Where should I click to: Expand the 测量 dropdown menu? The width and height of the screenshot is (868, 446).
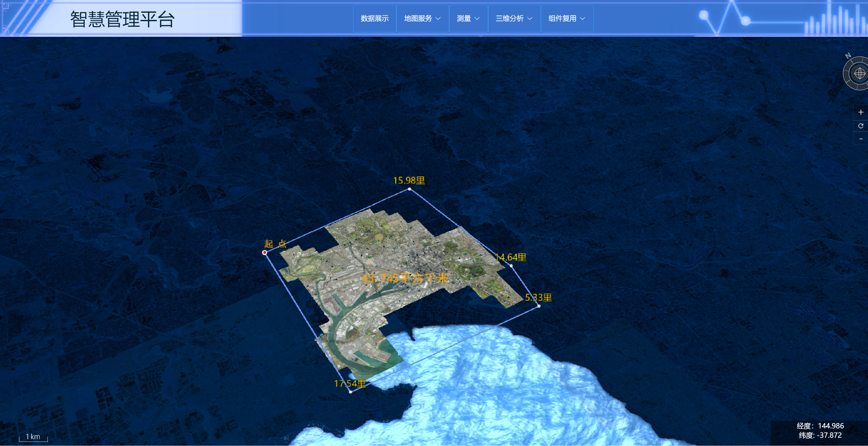pyautogui.click(x=468, y=19)
